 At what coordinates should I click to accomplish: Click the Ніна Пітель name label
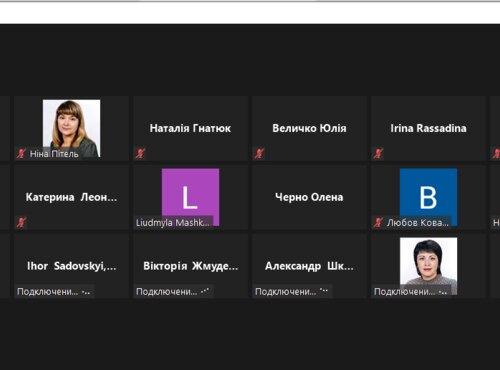(x=54, y=154)
